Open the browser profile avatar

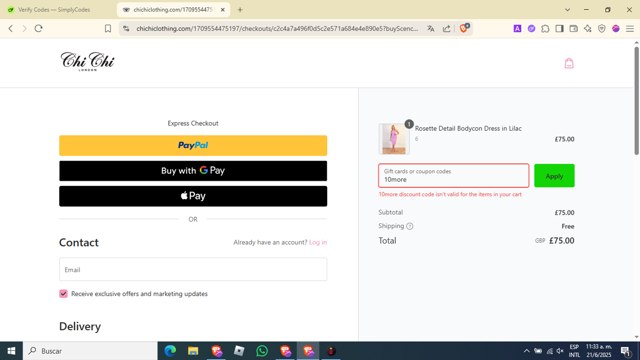pos(616,29)
